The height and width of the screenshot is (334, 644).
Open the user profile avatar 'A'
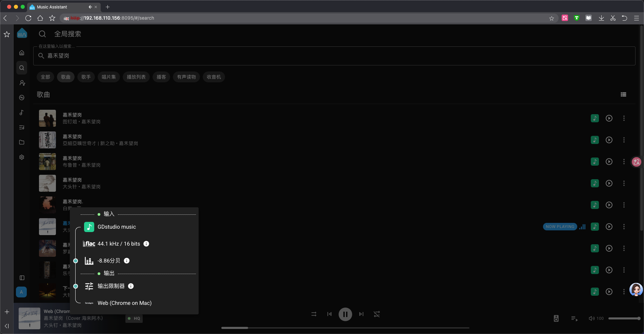[x=21, y=292]
